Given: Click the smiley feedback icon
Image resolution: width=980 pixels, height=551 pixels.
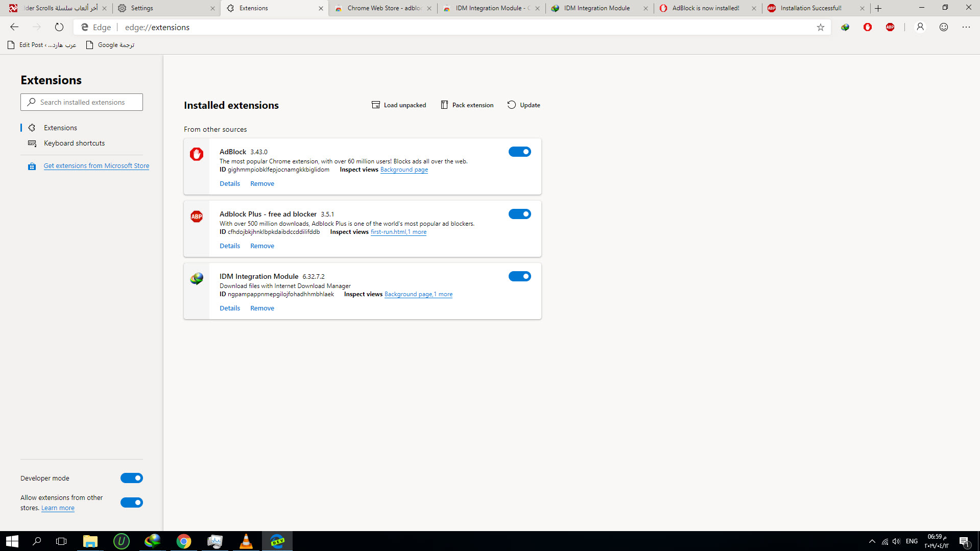Looking at the screenshot, I should [944, 27].
